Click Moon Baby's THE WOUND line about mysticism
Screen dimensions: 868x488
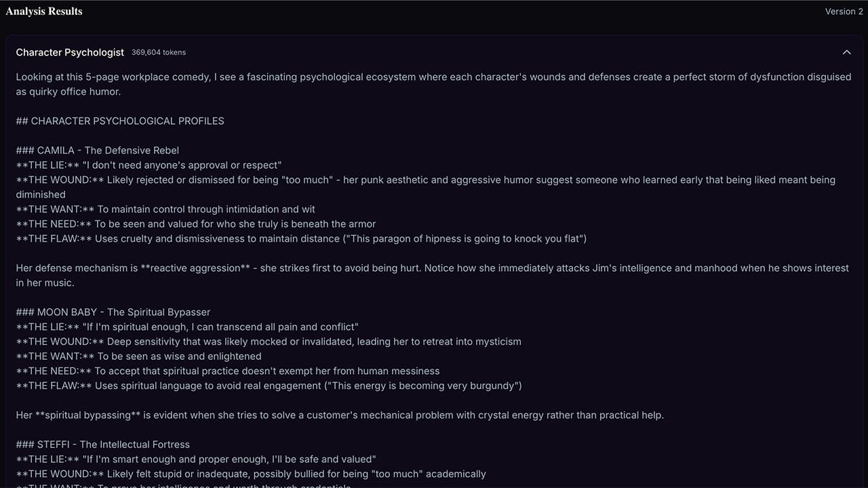coord(269,342)
